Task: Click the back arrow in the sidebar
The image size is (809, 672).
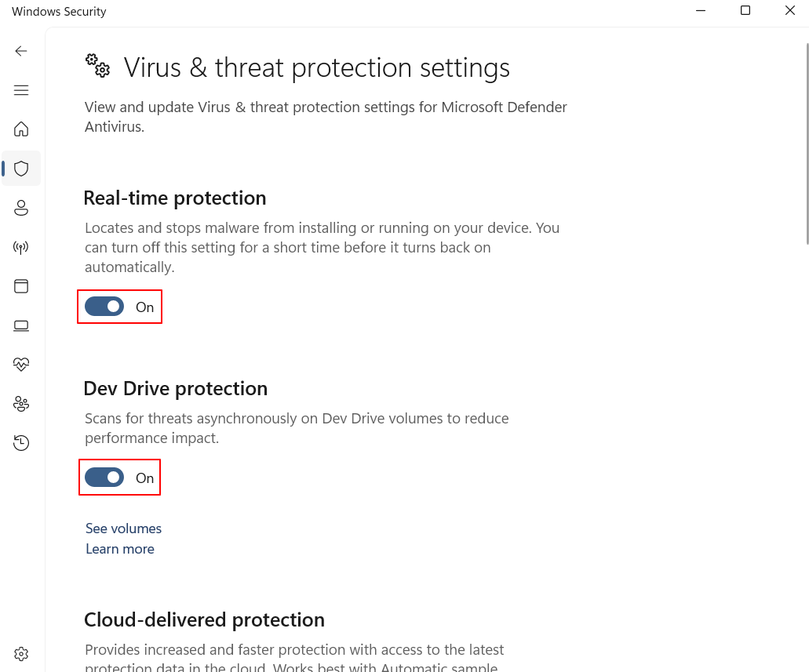Action: 21,51
